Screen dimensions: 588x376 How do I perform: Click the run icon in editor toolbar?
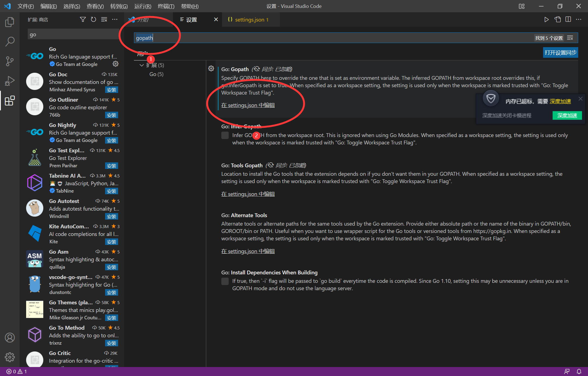546,19
